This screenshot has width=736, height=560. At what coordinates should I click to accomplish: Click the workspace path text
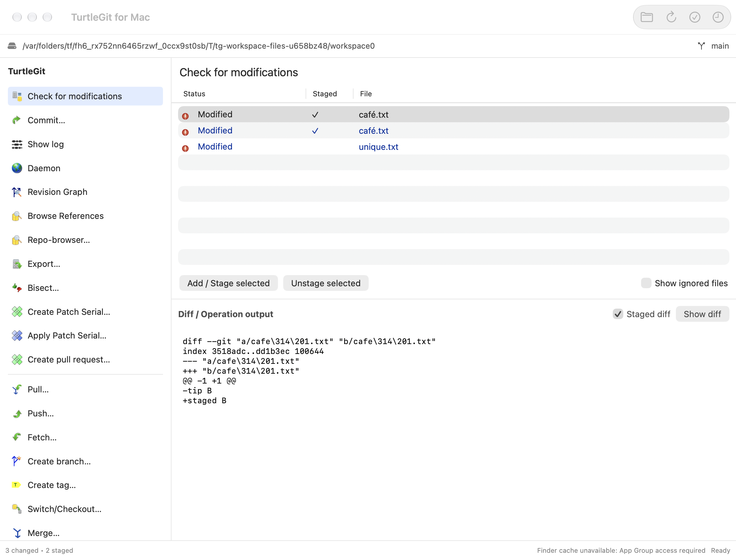pos(198,46)
